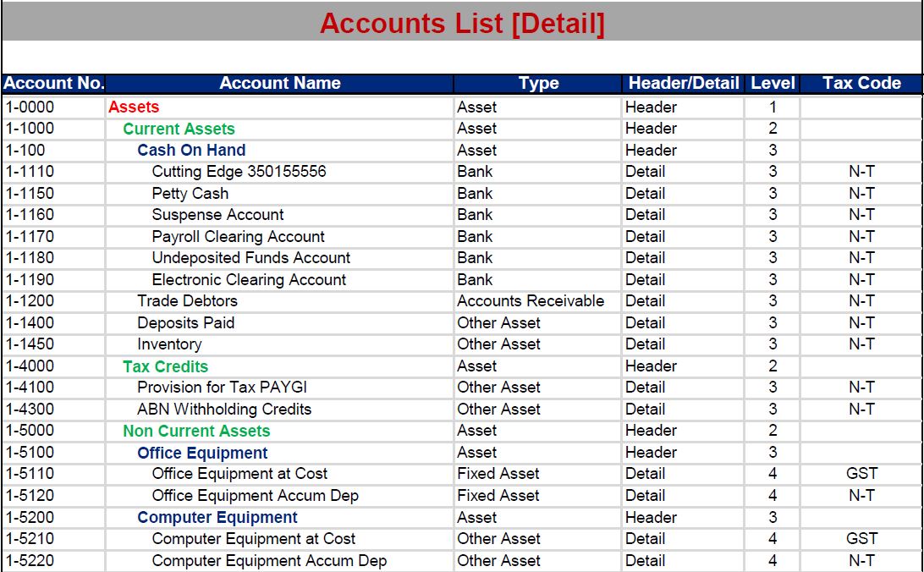Select the Non Current Assets header name
924x572 pixels.
[x=196, y=431]
